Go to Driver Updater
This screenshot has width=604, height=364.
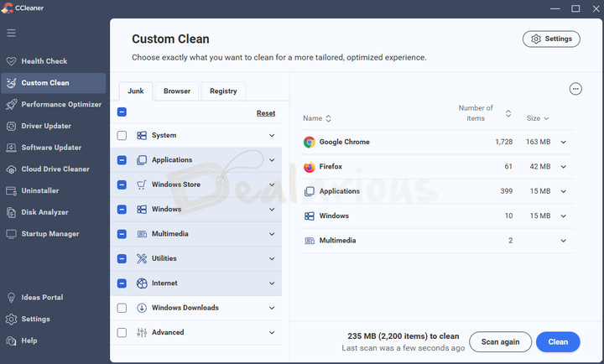pyautogui.click(x=46, y=126)
